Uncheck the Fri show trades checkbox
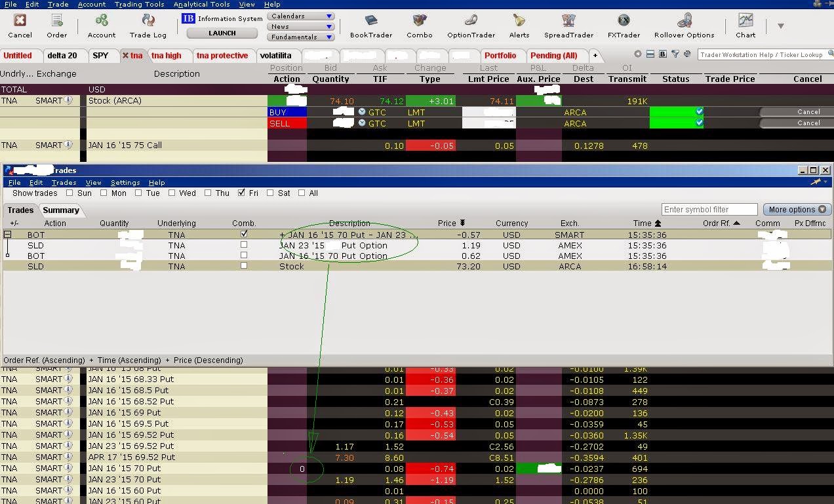The height and width of the screenshot is (504, 834). (242, 193)
